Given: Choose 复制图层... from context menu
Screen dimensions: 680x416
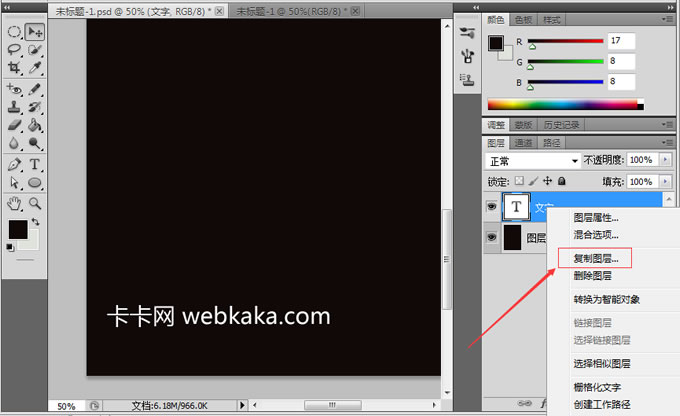Looking at the screenshot, I should 595,259.
